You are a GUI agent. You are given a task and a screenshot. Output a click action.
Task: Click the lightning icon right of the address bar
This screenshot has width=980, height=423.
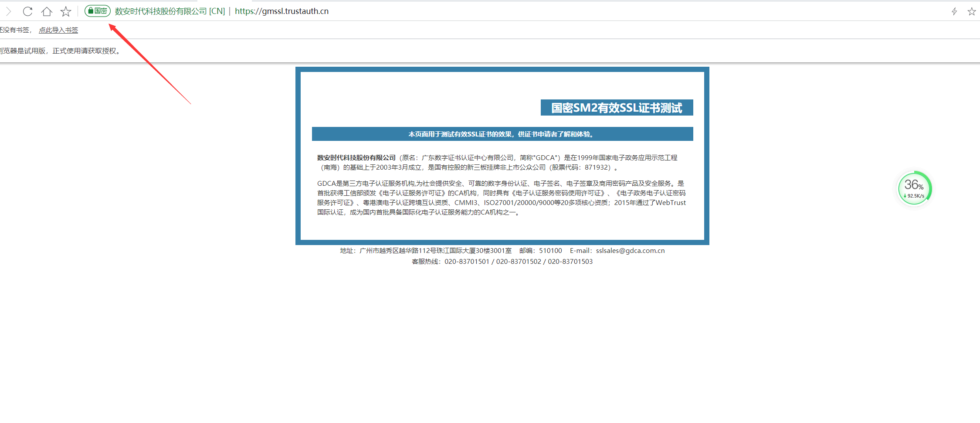pos(954,11)
